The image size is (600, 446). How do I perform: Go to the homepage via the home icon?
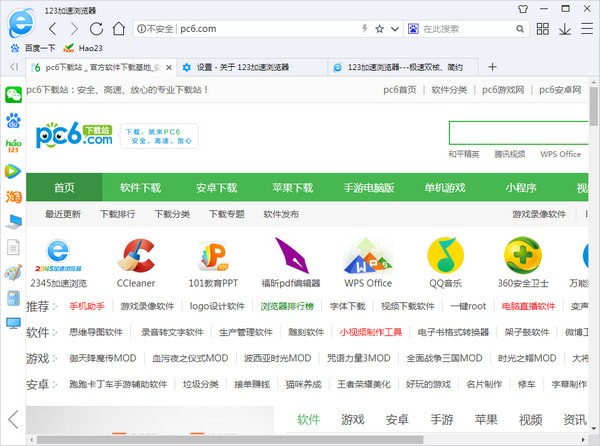click(x=117, y=29)
